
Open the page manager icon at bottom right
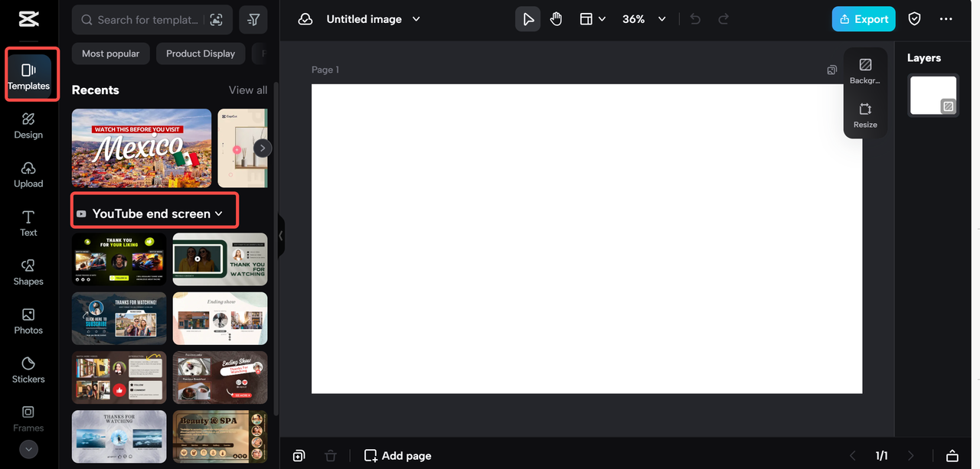(952, 455)
